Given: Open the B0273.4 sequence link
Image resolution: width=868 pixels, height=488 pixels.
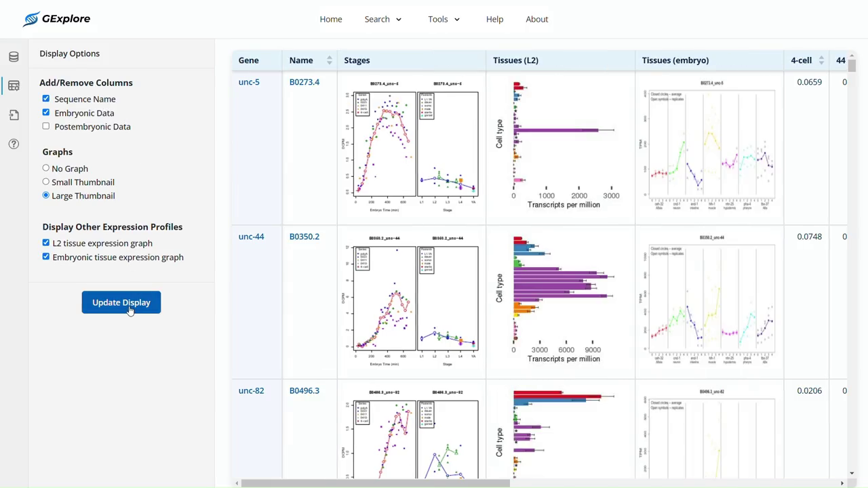Looking at the screenshot, I should coord(304,82).
